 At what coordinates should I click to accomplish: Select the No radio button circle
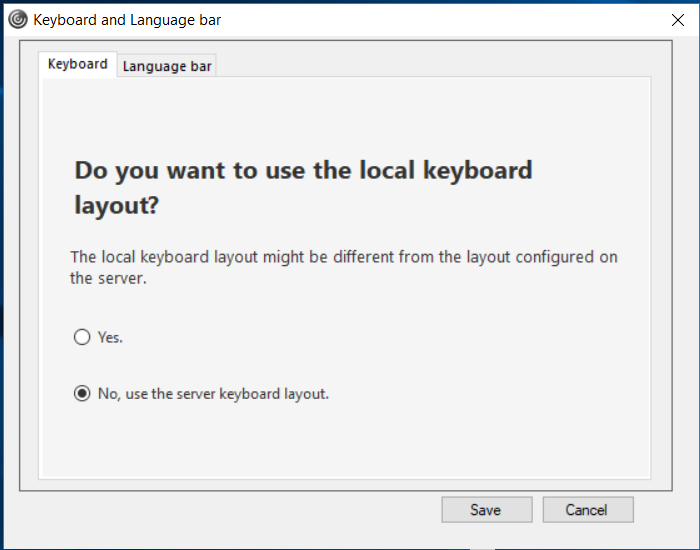tap(82, 394)
